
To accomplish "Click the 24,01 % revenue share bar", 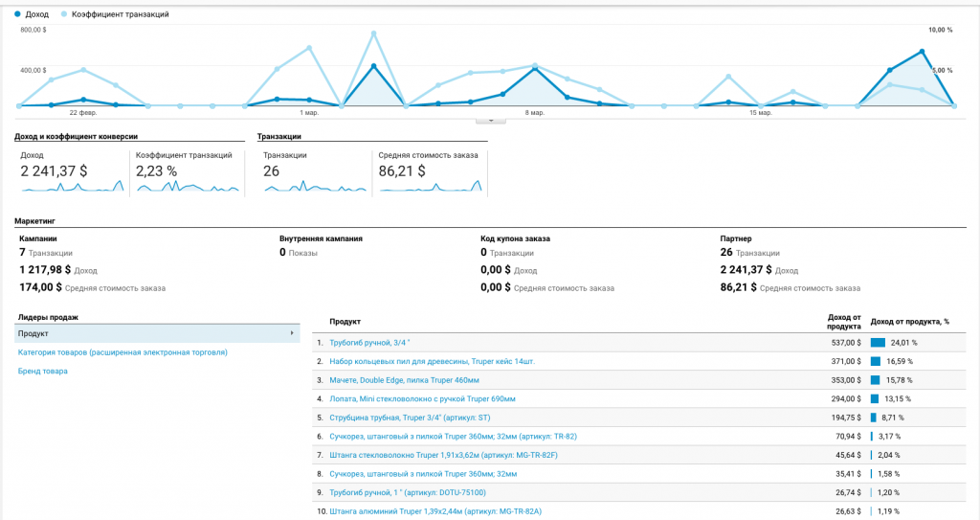I will [x=878, y=342].
